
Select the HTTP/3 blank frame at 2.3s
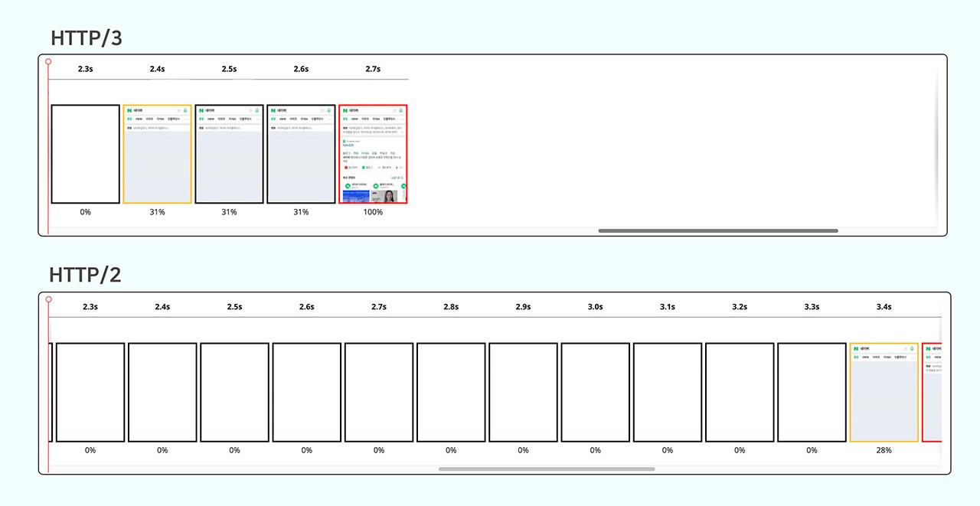(85, 154)
